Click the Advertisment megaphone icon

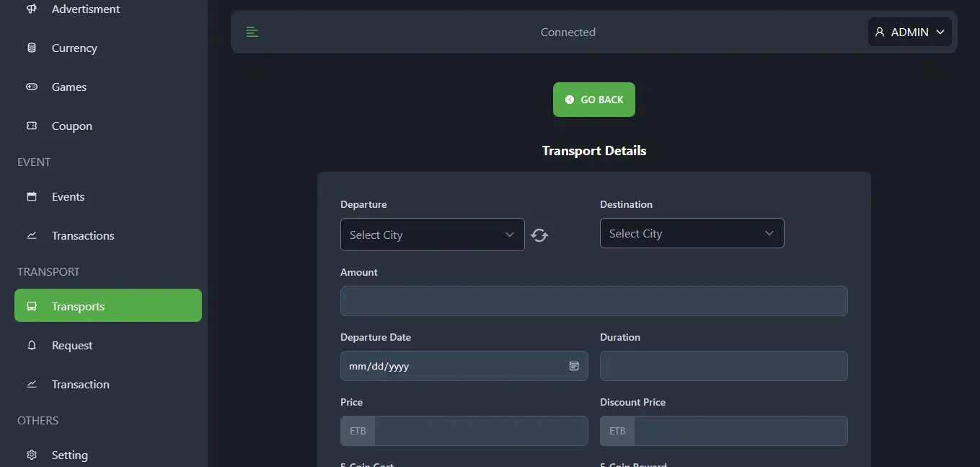[32, 9]
